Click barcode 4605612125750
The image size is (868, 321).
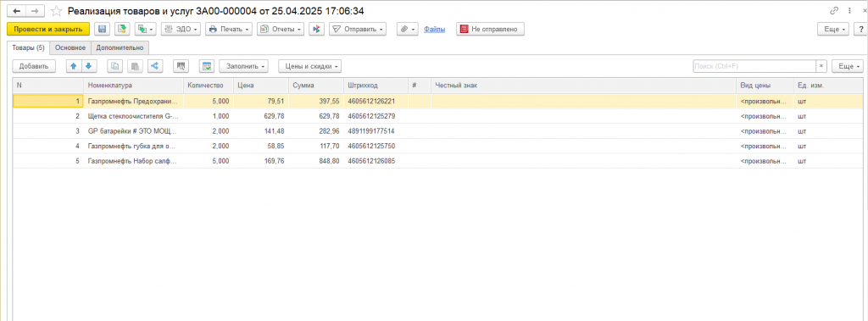[x=376, y=147]
